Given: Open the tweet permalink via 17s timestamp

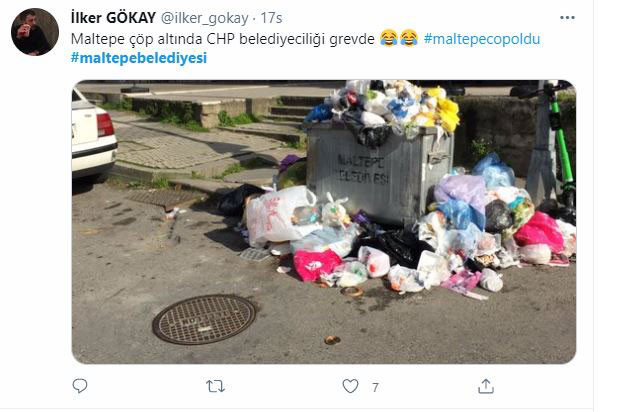Looking at the screenshot, I should tap(271, 18).
